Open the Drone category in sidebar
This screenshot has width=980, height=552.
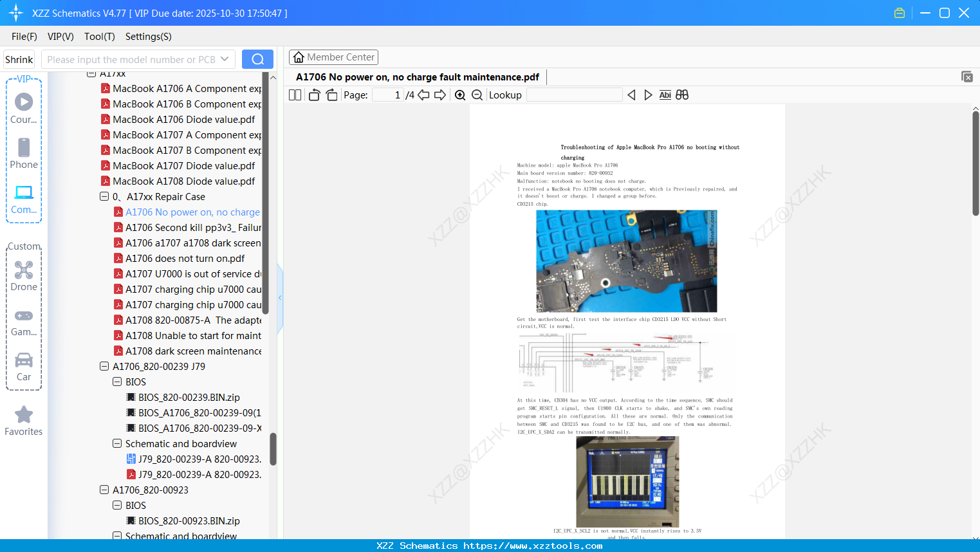click(24, 276)
